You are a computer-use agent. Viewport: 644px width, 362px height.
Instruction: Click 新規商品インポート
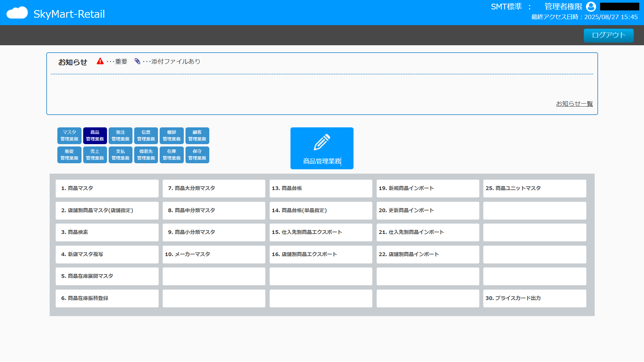428,188
